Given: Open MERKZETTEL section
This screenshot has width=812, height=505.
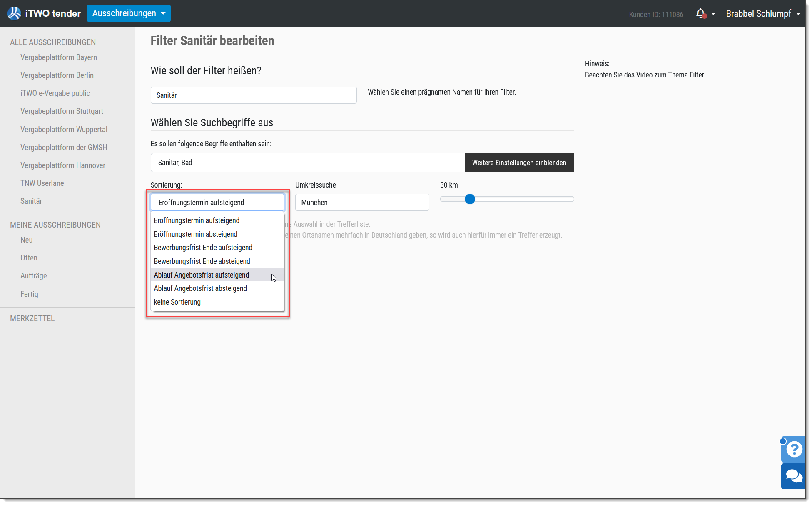Looking at the screenshot, I should [x=32, y=319].
